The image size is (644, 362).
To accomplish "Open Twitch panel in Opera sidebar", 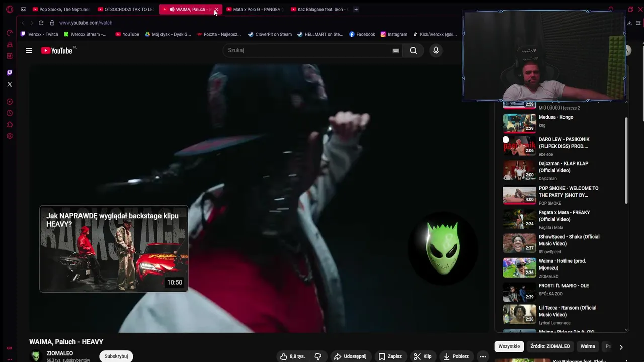I will (x=10, y=73).
